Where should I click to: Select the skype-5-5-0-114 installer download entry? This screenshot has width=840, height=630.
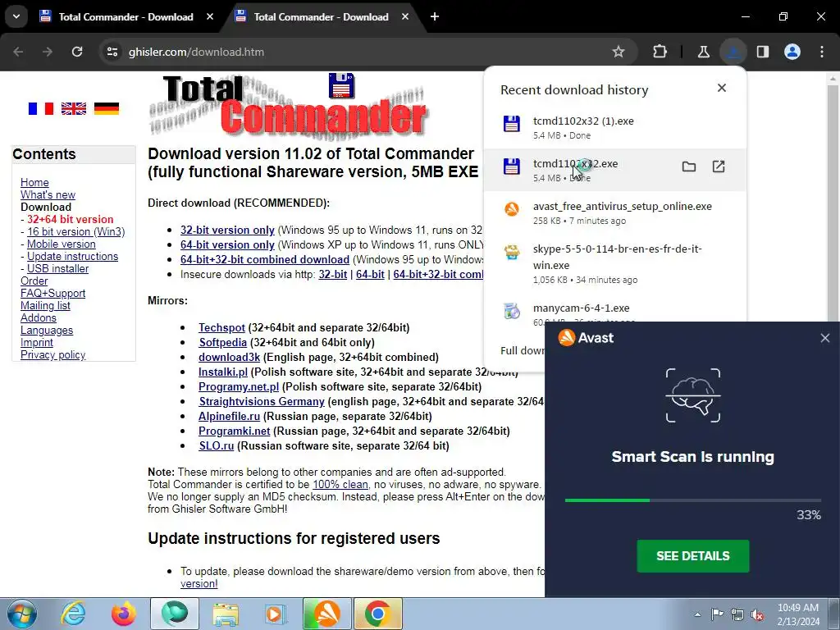click(614, 263)
